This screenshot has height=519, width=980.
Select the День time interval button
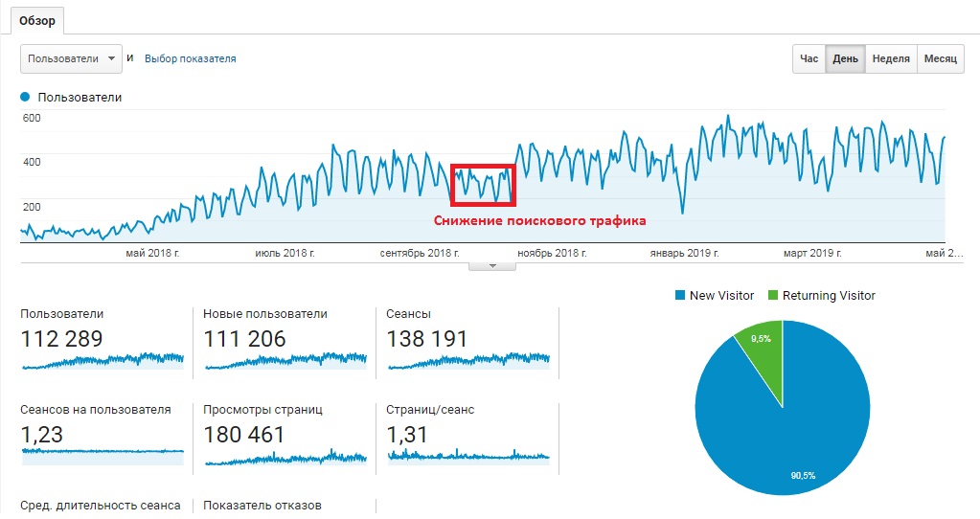(x=845, y=58)
